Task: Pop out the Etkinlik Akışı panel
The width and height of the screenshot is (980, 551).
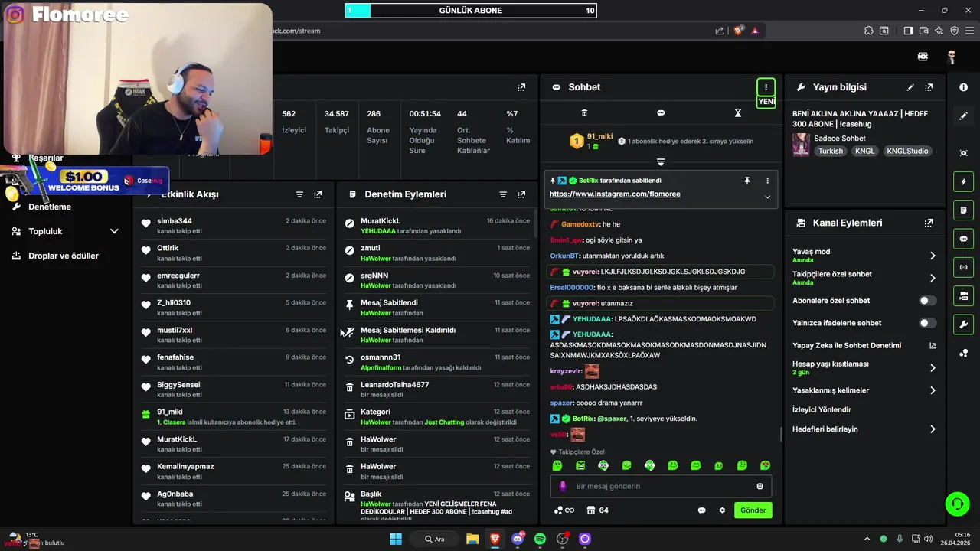Action: [318, 194]
